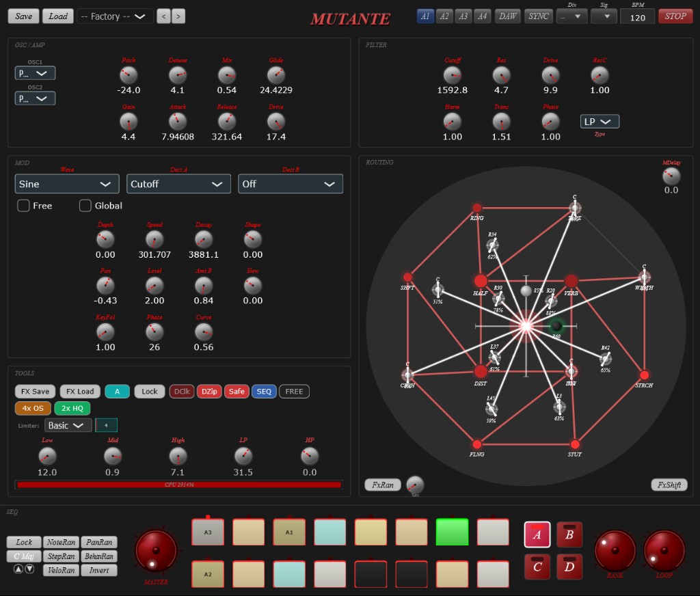Click the FxRan button below the routing circle
The height and width of the screenshot is (596, 700).
point(383,485)
